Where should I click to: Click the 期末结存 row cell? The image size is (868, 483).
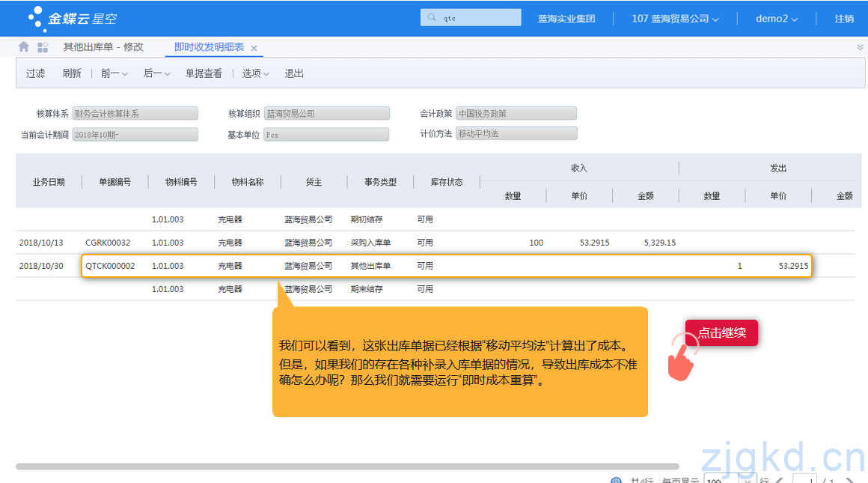[x=367, y=289]
